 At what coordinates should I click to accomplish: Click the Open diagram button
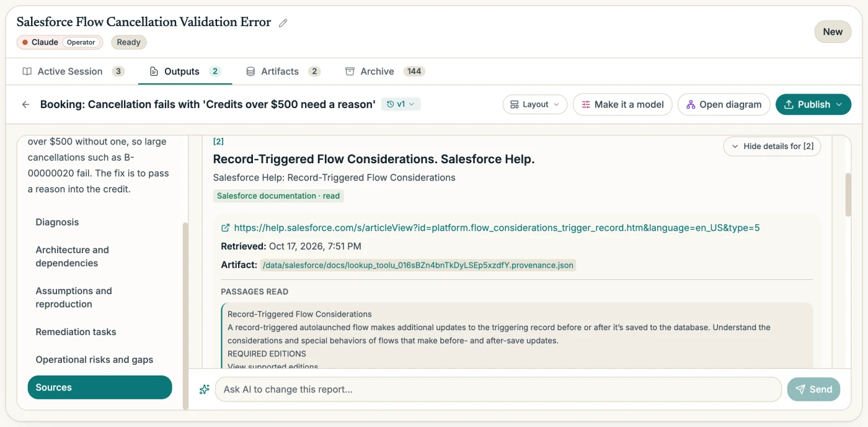pos(724,104)
